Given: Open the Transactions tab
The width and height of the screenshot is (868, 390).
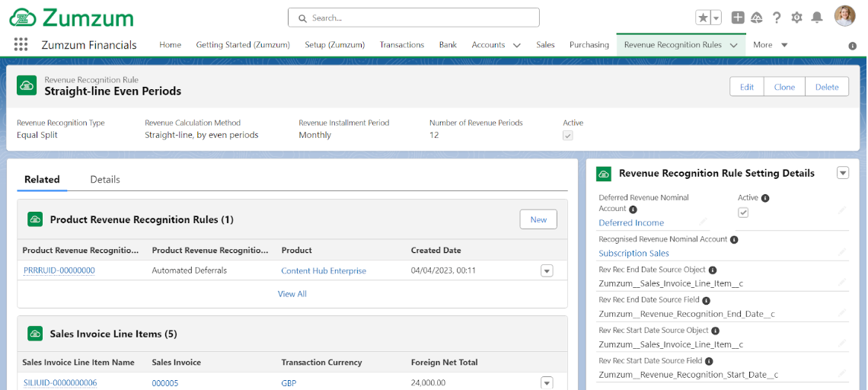Looking at the screenshot, I should tap(402, 45).
